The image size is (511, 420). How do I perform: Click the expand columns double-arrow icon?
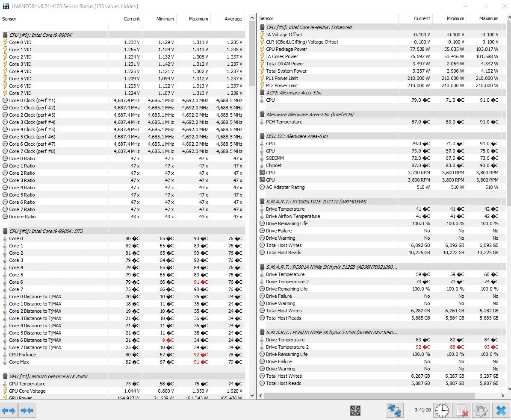point(9,411)
